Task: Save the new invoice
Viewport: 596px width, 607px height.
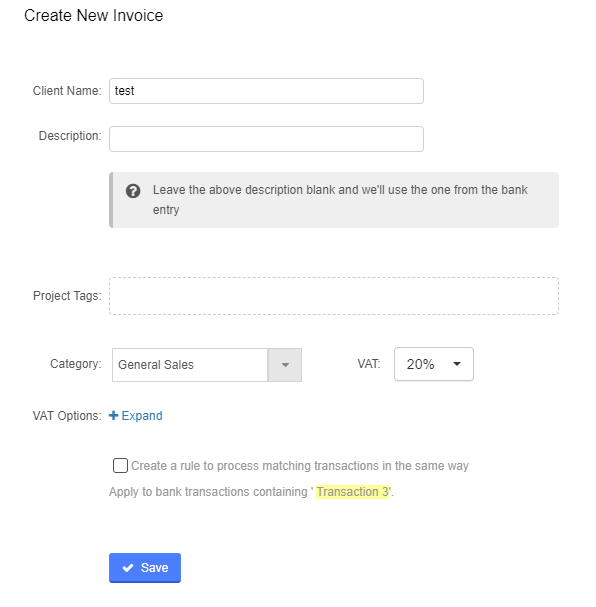Action: click(145, 568)
